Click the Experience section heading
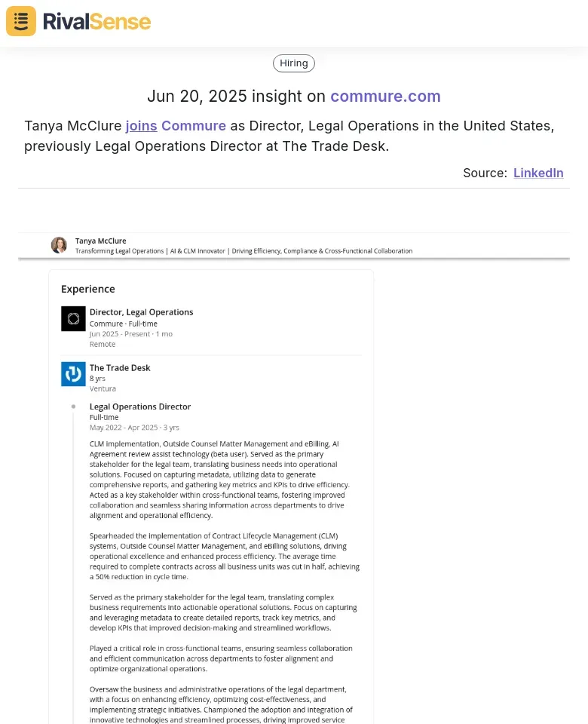Screen dimensions: 588x724 pyautogui.click(x=87, y=289)
